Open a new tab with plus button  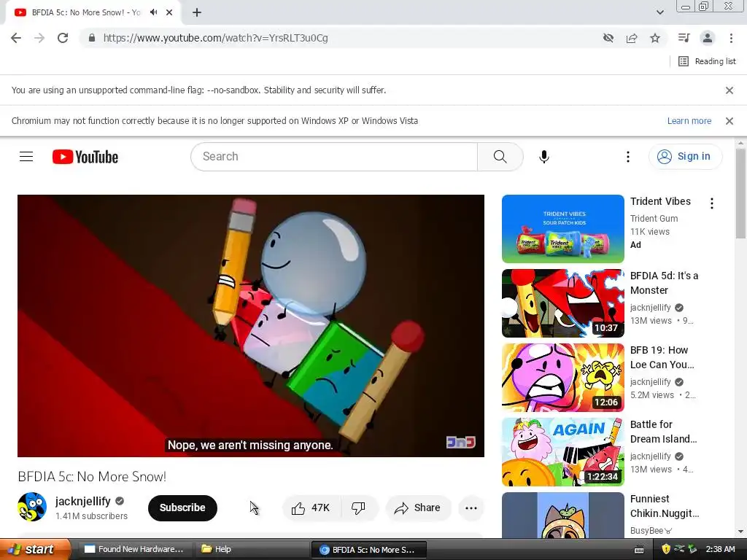197,12
